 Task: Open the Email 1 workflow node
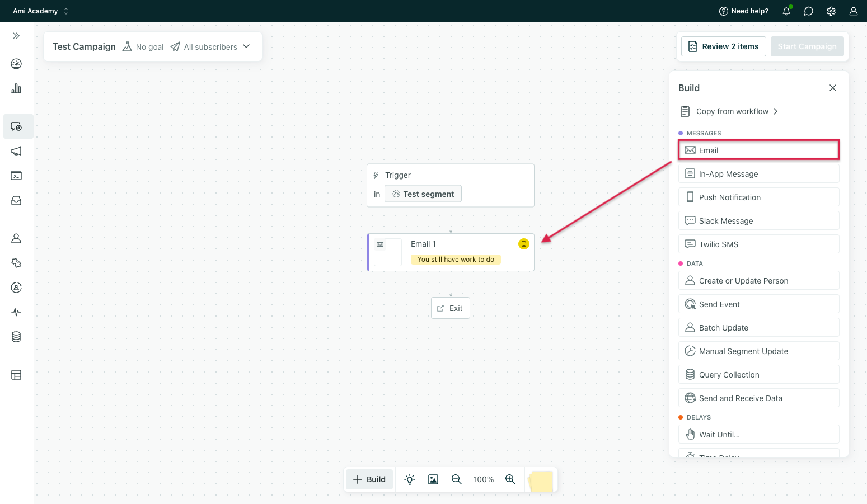click(451, 252)
